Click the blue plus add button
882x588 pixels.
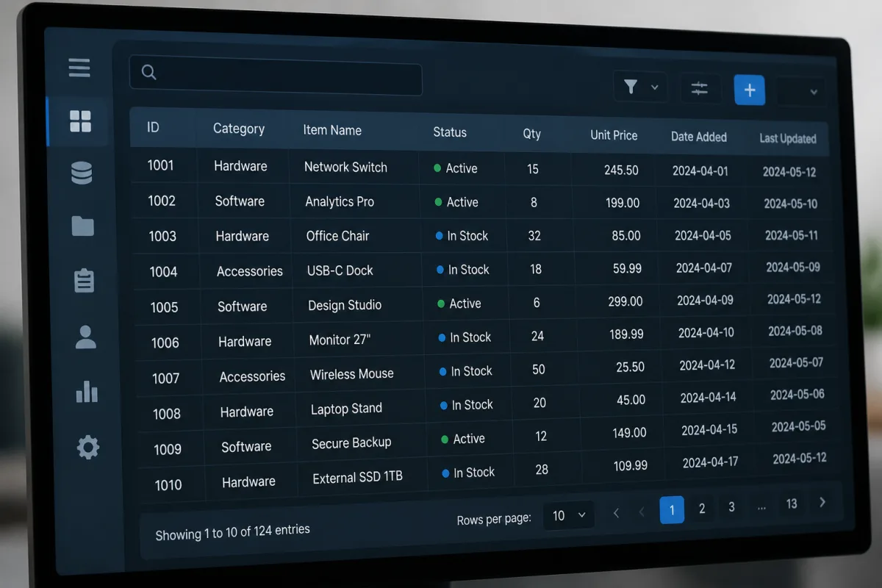[x=750, y=90]
